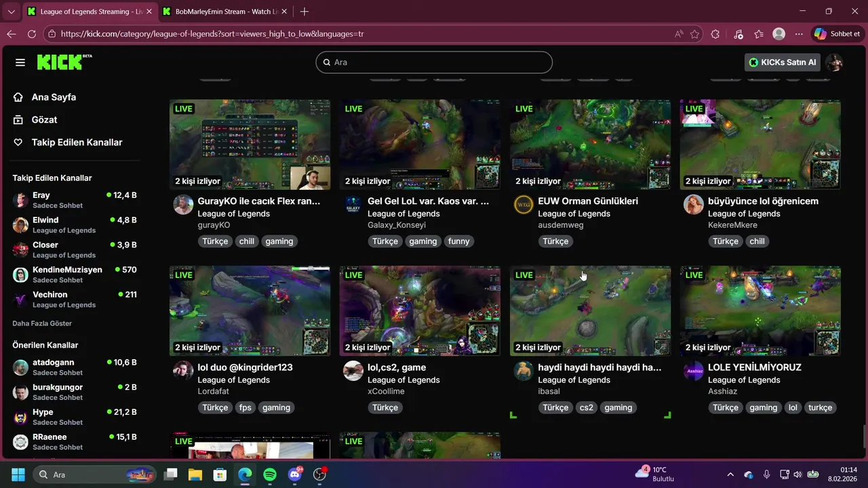The image size is (868, 488).
Task: Click Sohbet et Copilot button
Action: 837,34
